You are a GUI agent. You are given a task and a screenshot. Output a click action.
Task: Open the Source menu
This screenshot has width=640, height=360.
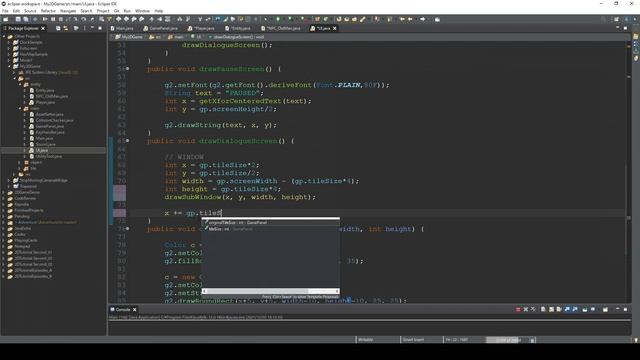pos(30,11)
